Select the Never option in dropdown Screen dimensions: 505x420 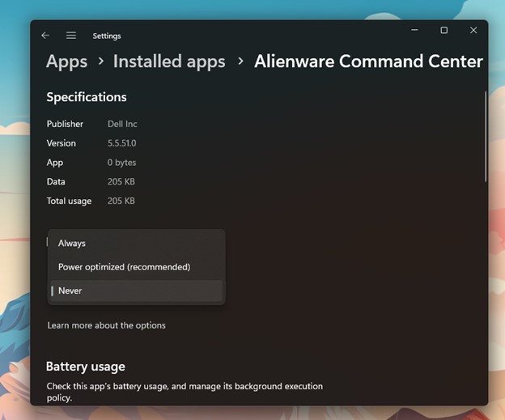[x=70, y=291]
